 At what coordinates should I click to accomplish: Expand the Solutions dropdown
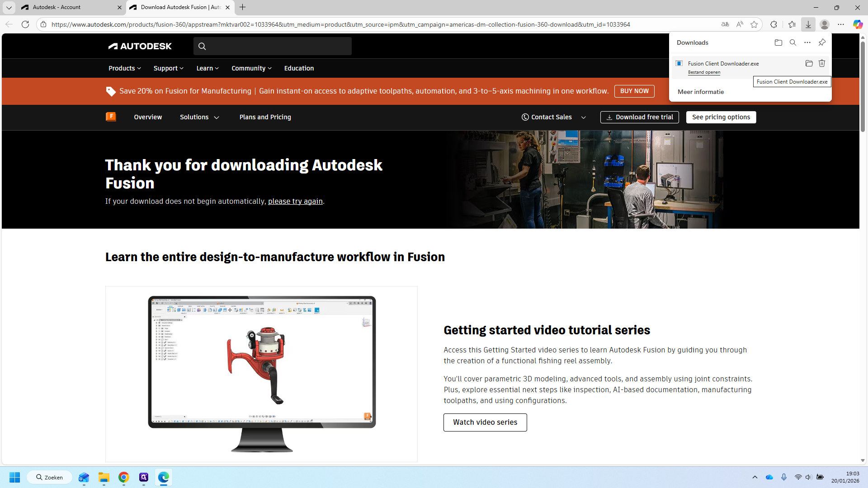pyautogui.click(x=199, y=117)
